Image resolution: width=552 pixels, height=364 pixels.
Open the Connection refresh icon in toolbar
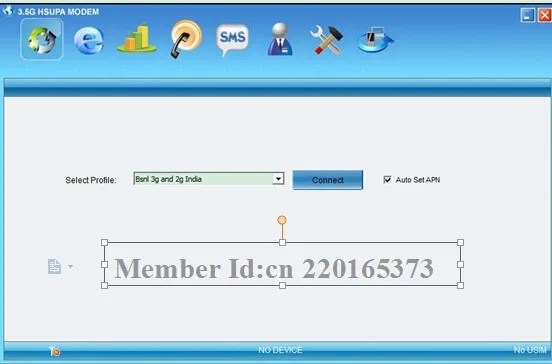[x=42, y=39]
